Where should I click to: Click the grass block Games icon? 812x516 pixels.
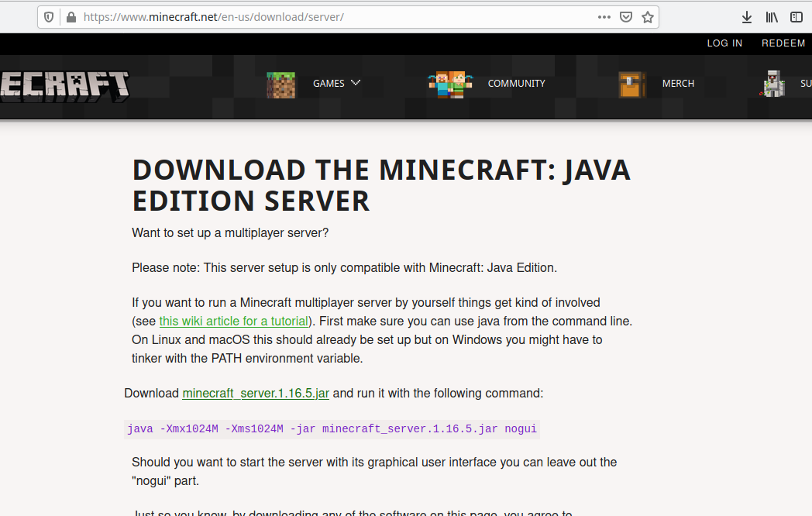coord(280,85)
